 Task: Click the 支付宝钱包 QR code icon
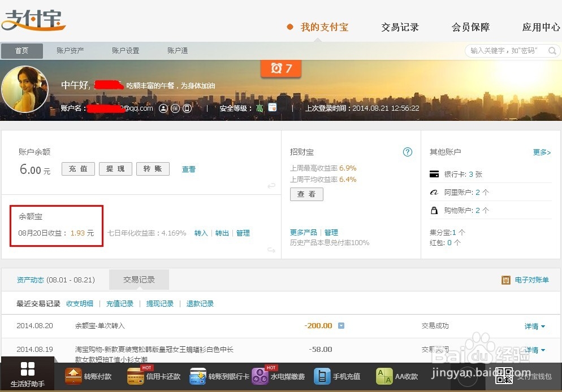pos(504,376)
